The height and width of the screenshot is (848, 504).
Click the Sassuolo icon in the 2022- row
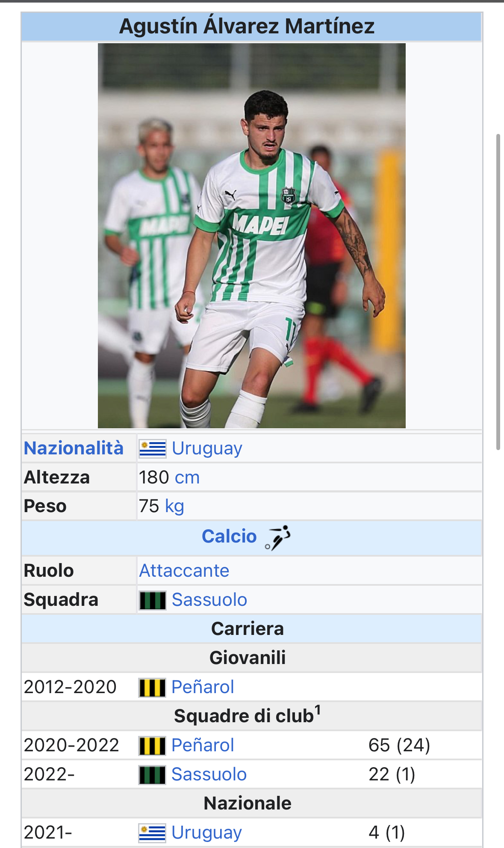152,775
